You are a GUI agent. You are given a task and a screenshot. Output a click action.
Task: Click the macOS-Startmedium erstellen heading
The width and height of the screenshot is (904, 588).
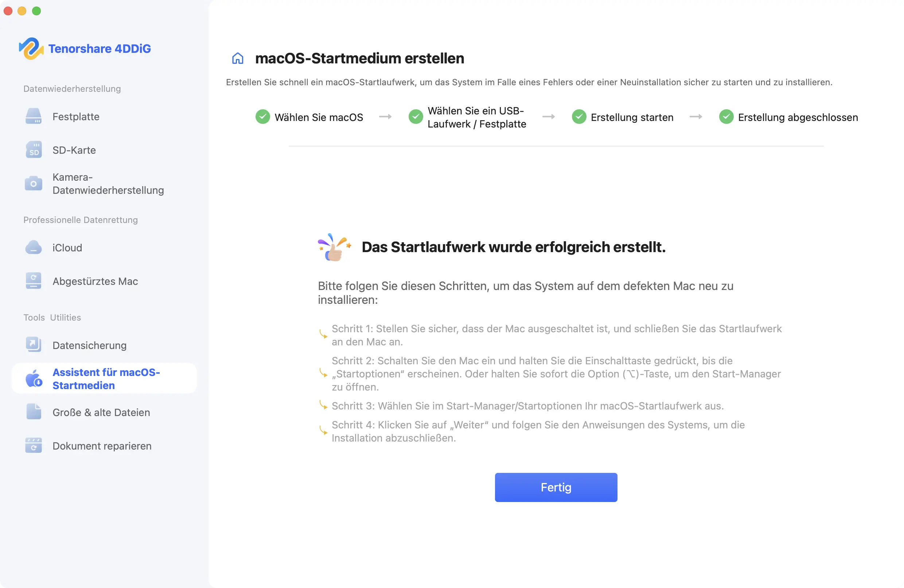click(359, 58)
